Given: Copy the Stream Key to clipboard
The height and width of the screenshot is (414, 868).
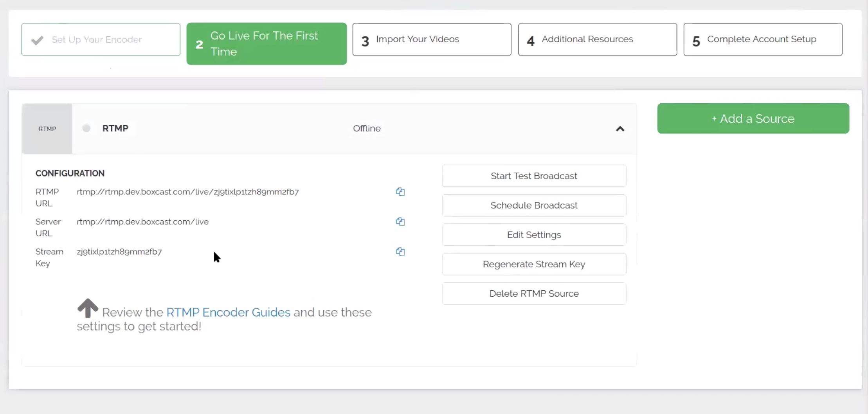Looking at the screenshot, I should [x=400, y=252].
